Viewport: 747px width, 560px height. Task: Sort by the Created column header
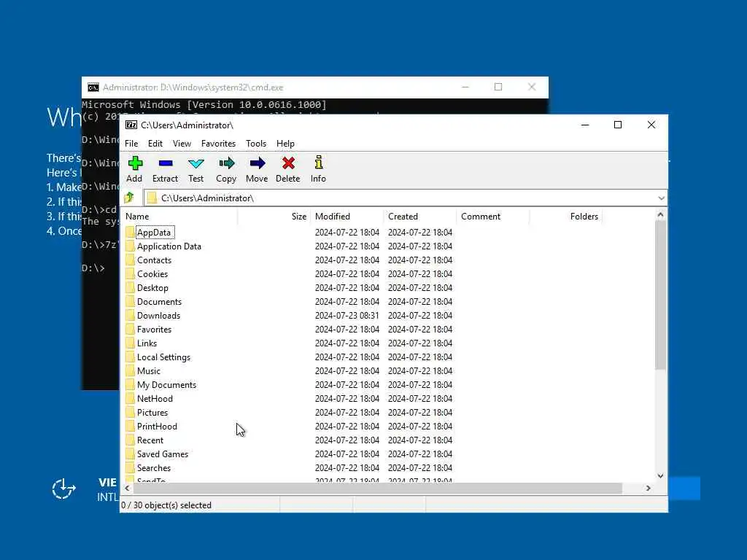419,216
